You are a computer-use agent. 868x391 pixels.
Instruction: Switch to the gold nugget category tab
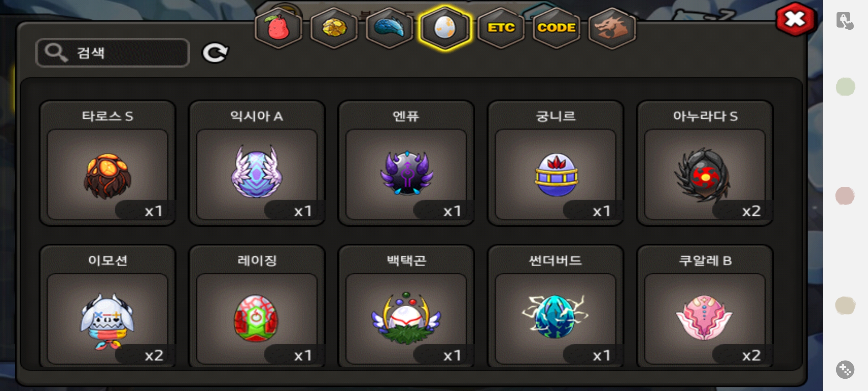click(x=334, y=28)
